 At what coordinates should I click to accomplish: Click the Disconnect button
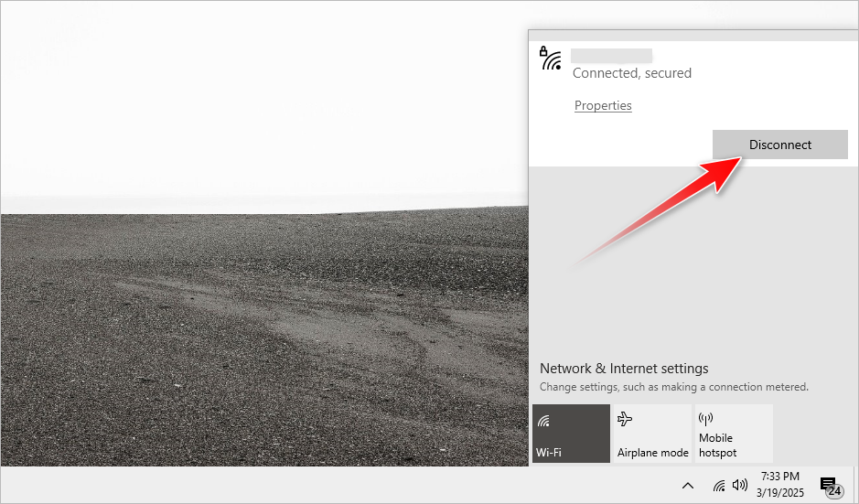coord(779,145)
